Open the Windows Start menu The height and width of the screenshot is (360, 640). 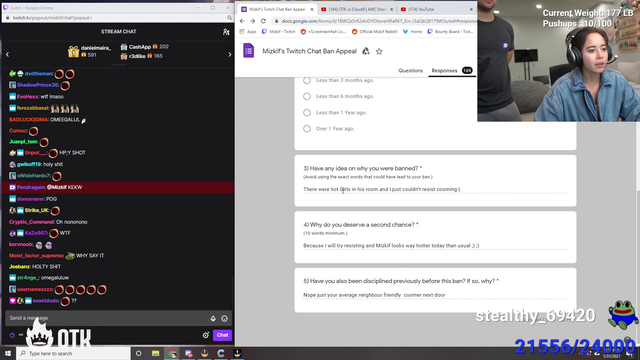pyautogui.click(x=8, y=353)
